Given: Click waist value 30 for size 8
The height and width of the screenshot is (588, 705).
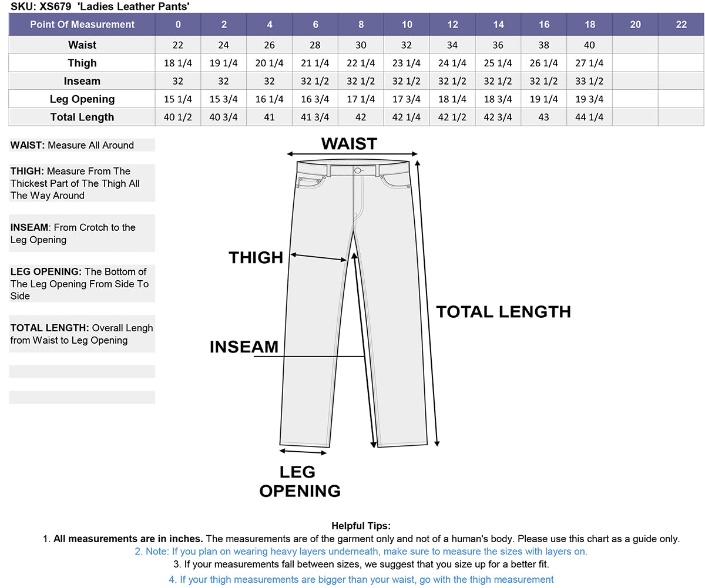Looking at the screenshot, I should (361, 45).
